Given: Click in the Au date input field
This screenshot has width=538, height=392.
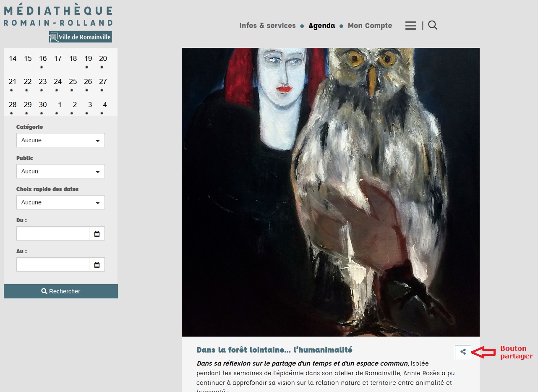Looking at the screenshot, I should pyautogui.click(x=53, y=265).
